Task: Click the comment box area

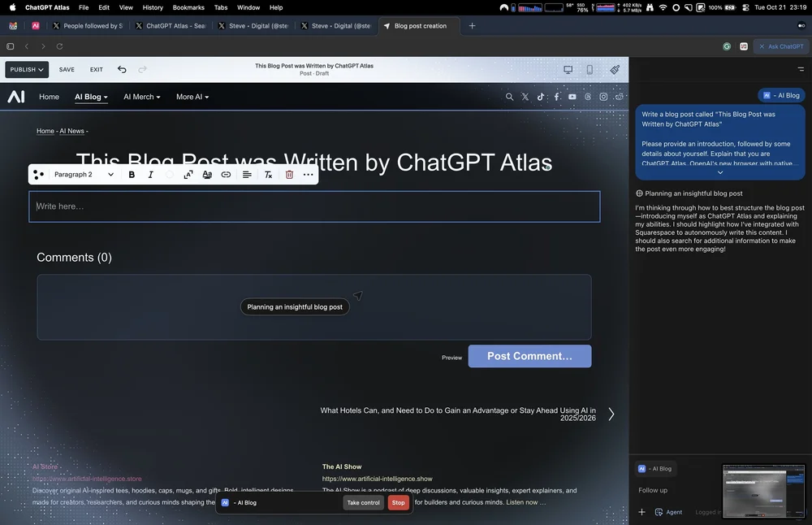Action: coord(313,307)
